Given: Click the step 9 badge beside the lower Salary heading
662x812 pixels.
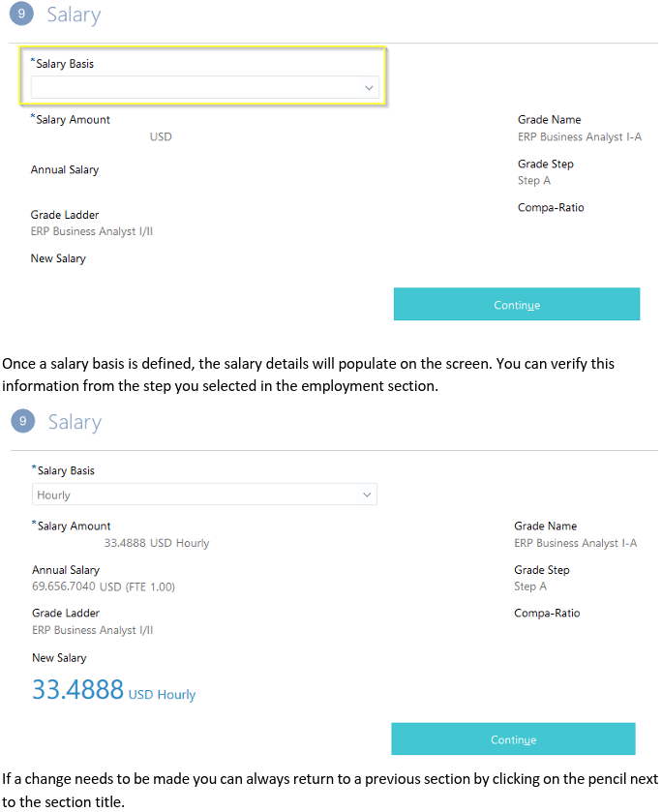Looking at the screenshot, I should coord(21,421).
